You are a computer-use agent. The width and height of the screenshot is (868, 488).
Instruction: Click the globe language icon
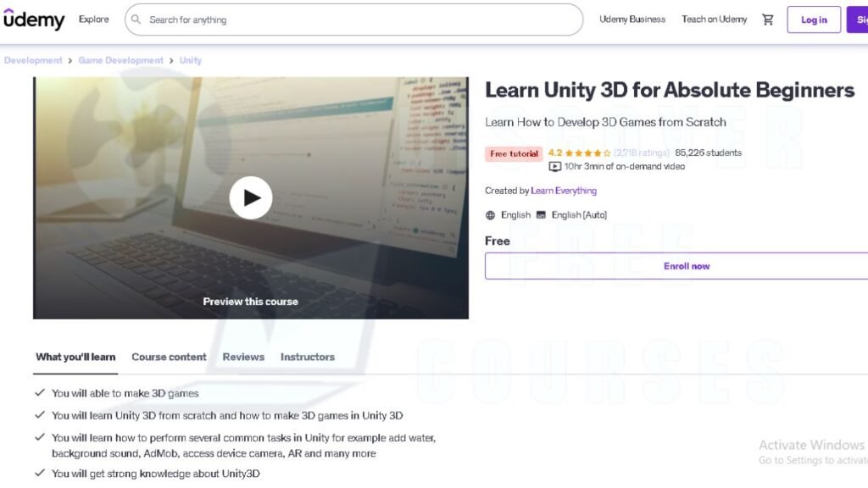pos(490,215)
